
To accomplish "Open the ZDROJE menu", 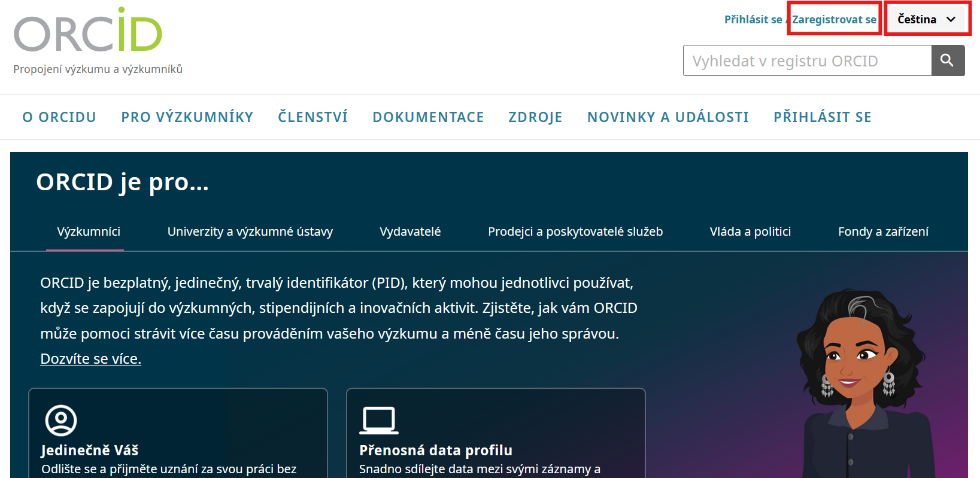I will (x=535, y=117).
